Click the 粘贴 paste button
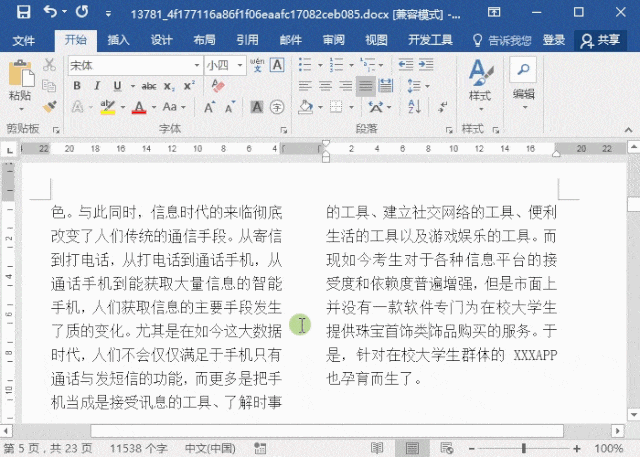Screen dimensions: 640x457 [x=20, y=80]
